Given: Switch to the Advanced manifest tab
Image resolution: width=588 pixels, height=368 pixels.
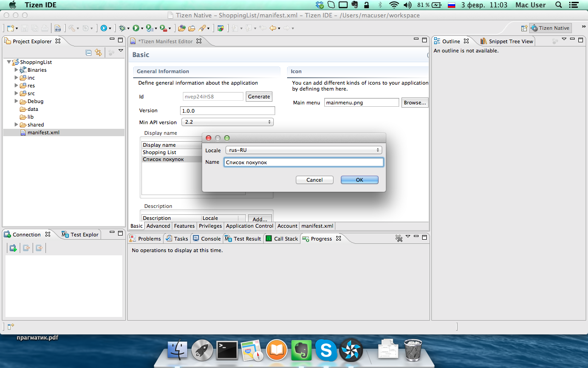Looking at the screenshot, I should click(x=158, y=226).
